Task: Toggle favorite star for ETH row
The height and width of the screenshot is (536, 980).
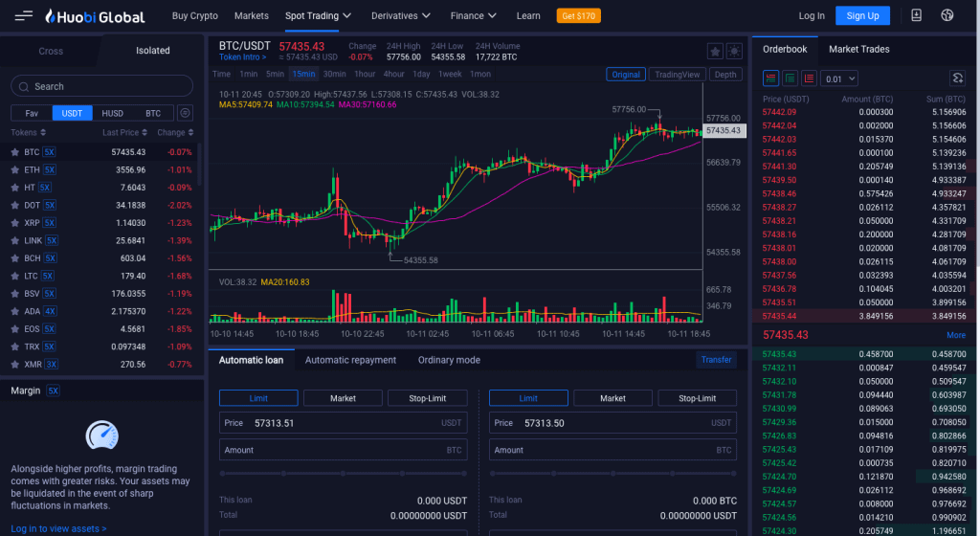Action: [x=14, y=170]
